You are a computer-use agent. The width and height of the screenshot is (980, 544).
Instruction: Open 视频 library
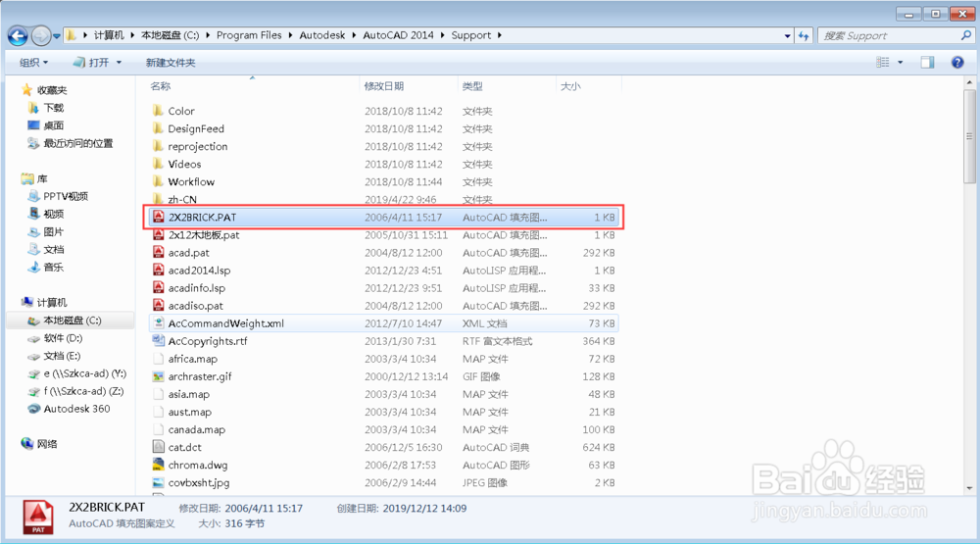(x=54, y=214)
